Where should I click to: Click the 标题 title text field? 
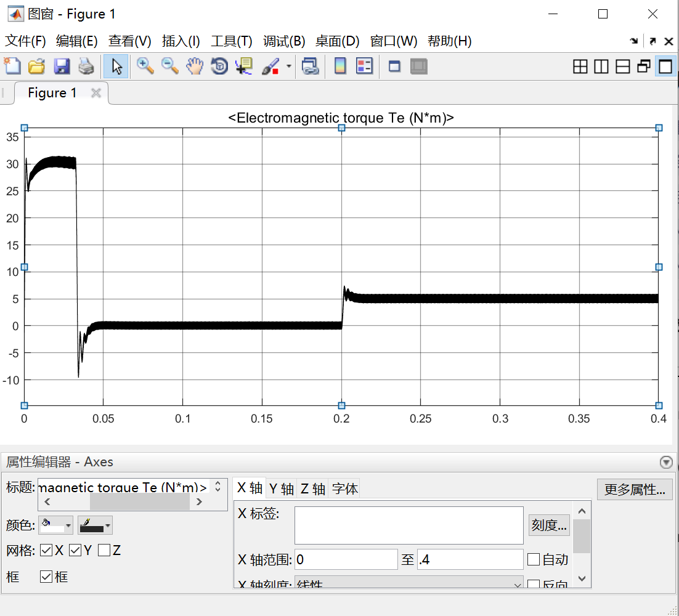point(124,487)
